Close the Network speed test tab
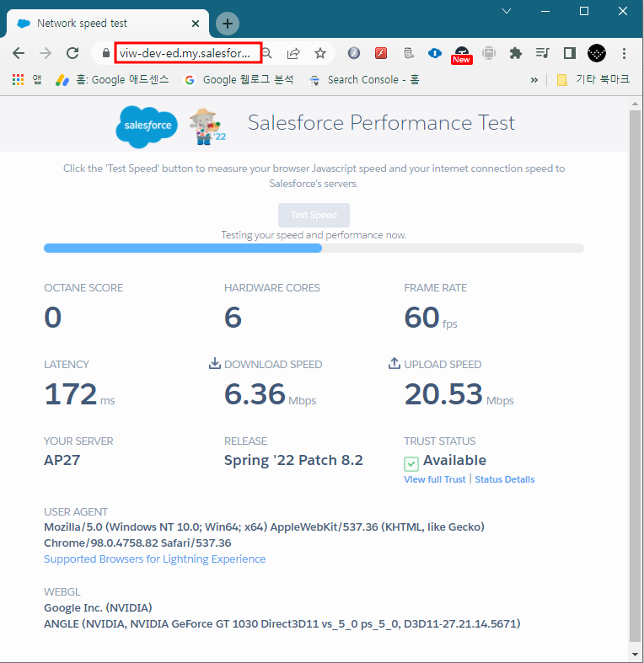Viewport: 644px width, 663px height. tap(196, 24)
